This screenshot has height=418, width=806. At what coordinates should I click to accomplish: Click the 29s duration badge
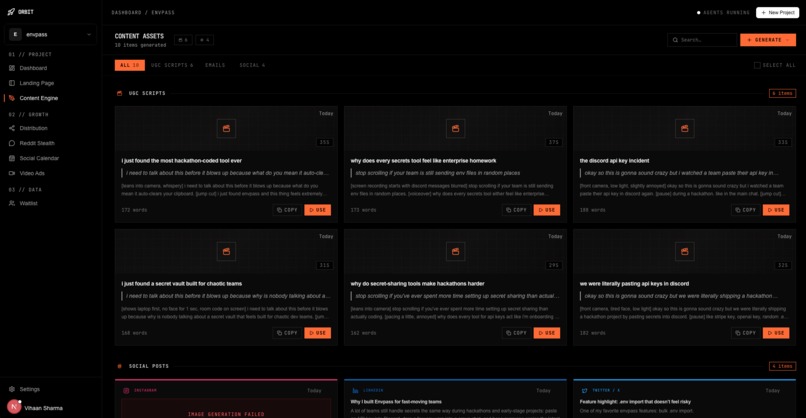554,265
